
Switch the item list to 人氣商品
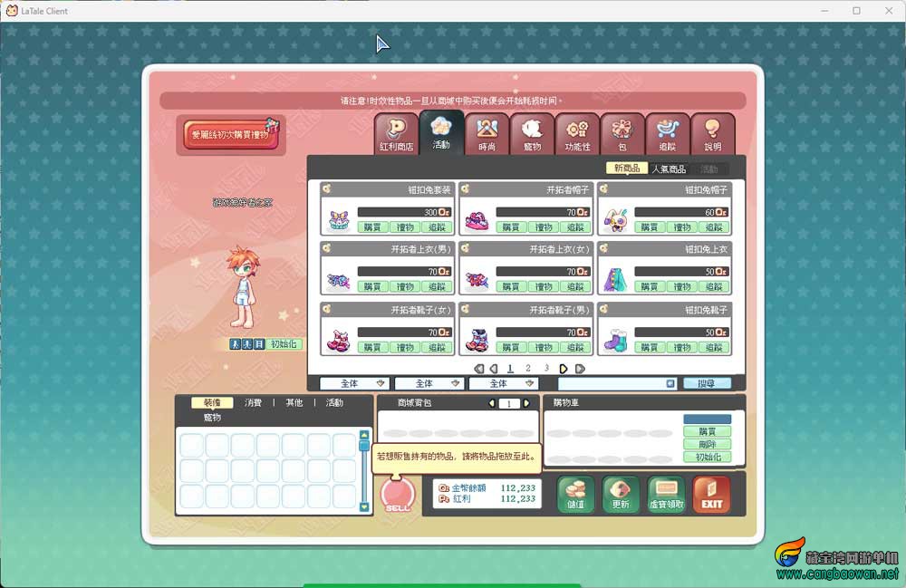click(669, 169)
